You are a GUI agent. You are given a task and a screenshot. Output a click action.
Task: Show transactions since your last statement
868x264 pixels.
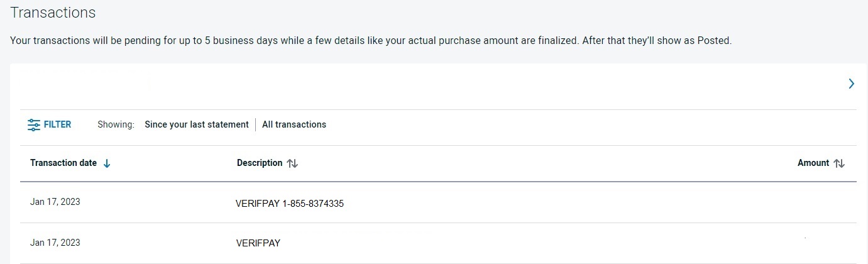(x=196, y=124)
